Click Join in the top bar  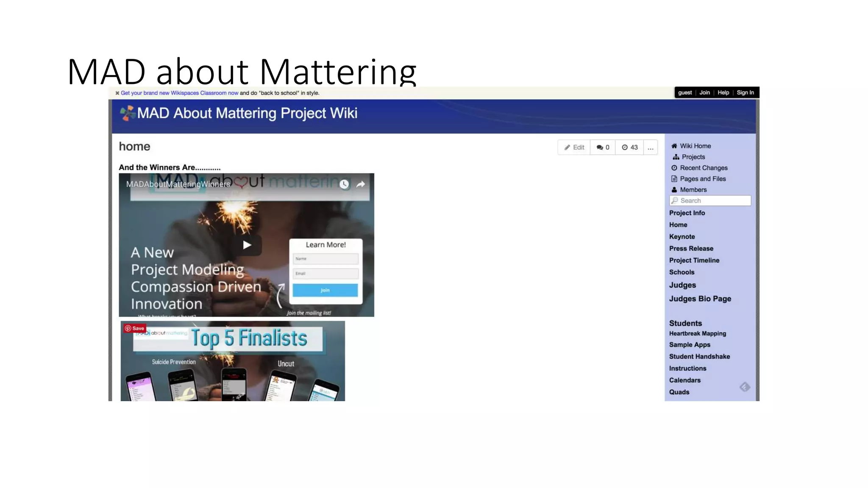tap(704, 93)
